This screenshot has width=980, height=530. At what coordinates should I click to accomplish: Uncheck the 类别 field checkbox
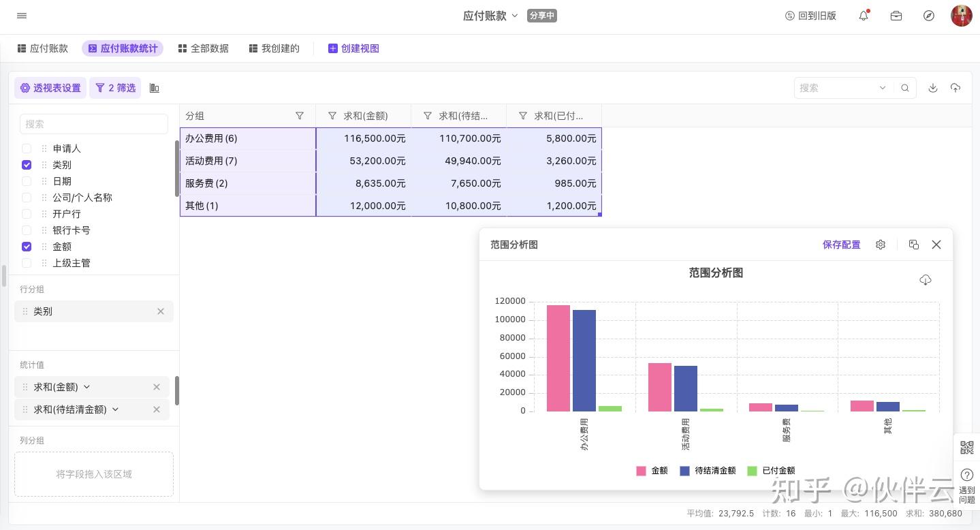tap(27, 165)
